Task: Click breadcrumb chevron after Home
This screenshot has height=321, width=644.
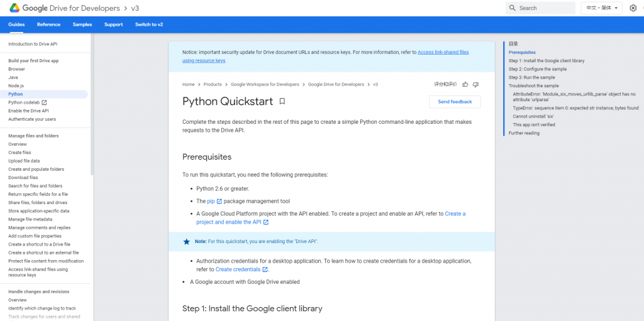Action: pyautogui.click(x=199, y=84)
